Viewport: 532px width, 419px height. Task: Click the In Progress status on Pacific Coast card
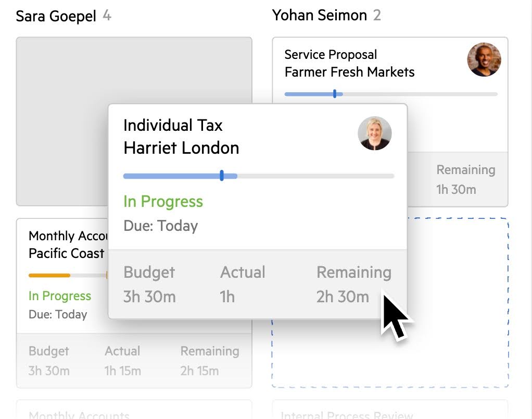(x=59, y=295)
